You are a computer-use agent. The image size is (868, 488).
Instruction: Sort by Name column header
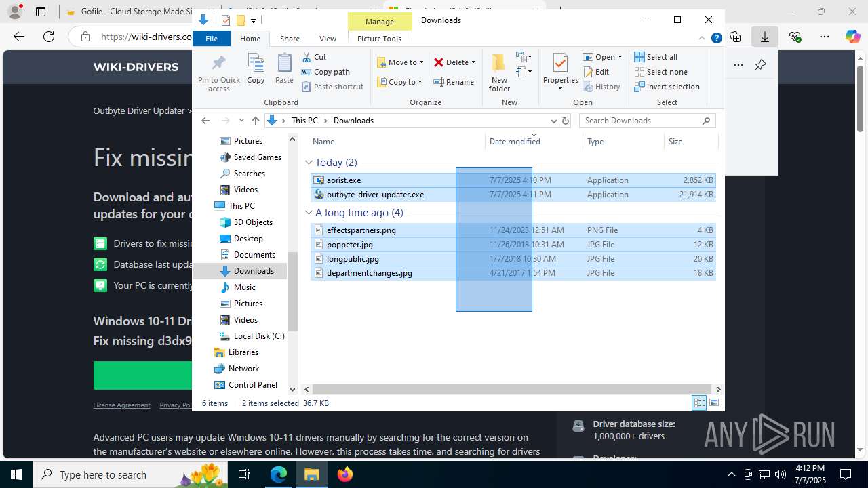click(x=397, y=142)
